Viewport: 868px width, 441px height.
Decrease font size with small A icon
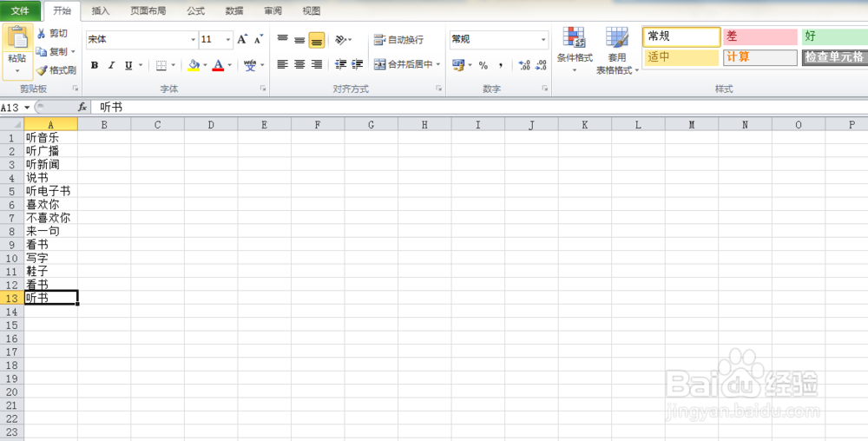pyautogui.click(x=259, y=39)
